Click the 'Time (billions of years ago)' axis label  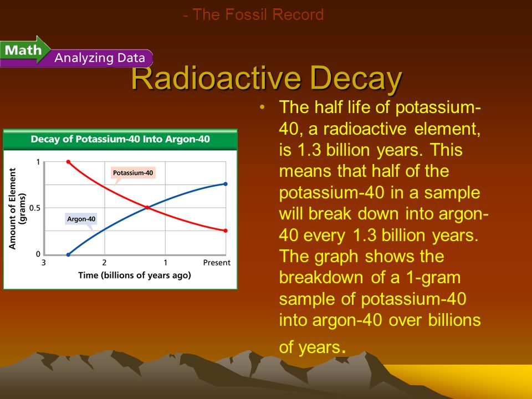point(134,275)
